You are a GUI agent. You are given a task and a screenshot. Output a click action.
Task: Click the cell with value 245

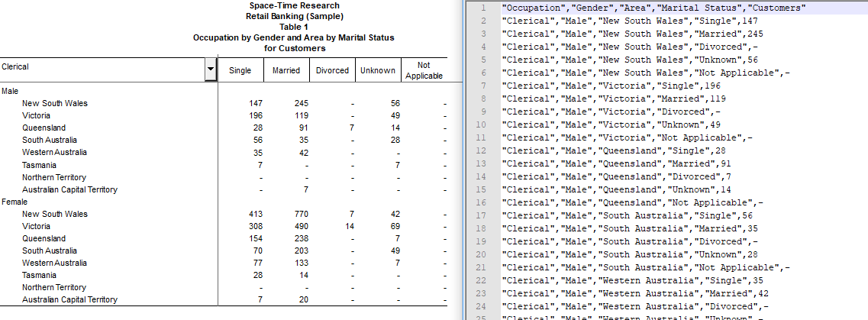point(298,103)
